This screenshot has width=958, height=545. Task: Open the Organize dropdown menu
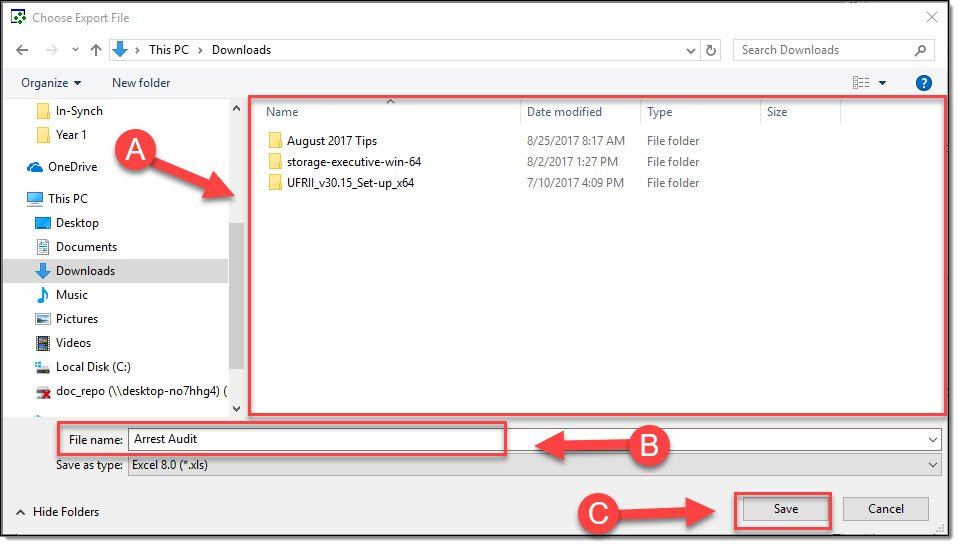(x=51, y=83)
